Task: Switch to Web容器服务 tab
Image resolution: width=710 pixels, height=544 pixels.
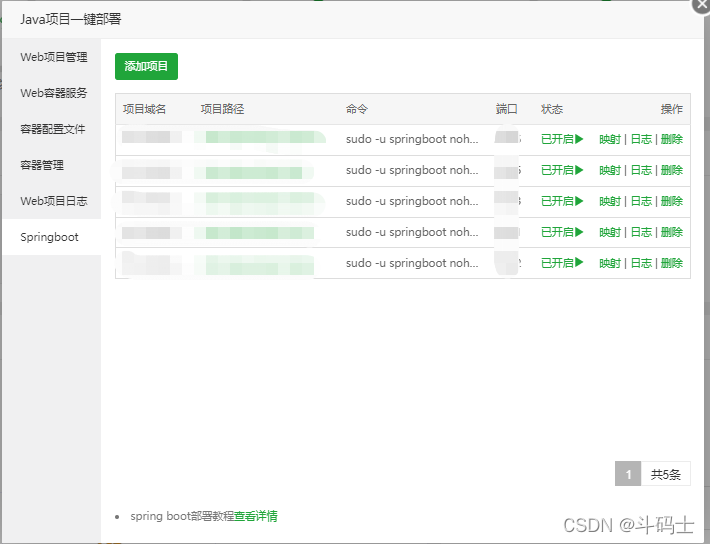Action: tap(53, 93)
